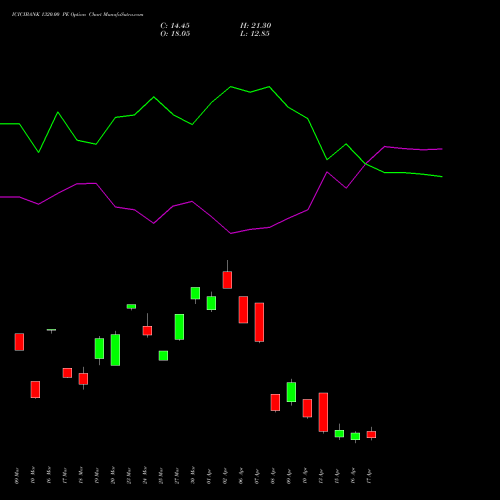The width and height of the screenshot is (500, 500).
Task: Click the purple indicator line at its lowest point
Action: click(x=231, y=233)
